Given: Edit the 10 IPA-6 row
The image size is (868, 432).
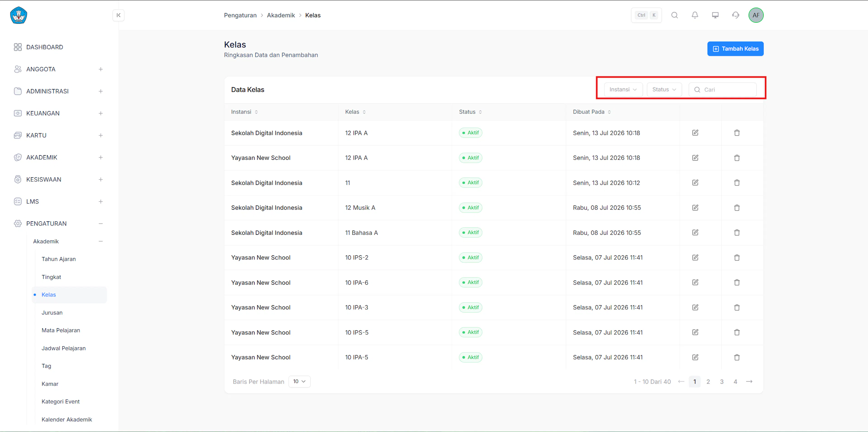Looking at the screenshot, I should (695, 282).
